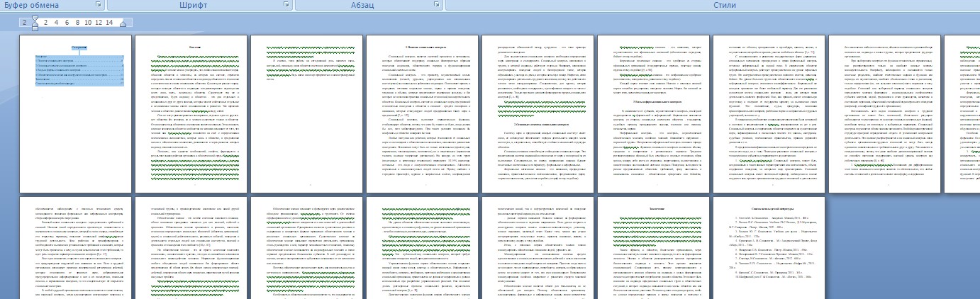Click the right indent marker on the ruler
The image size is (980, 299).
[122, 24]
